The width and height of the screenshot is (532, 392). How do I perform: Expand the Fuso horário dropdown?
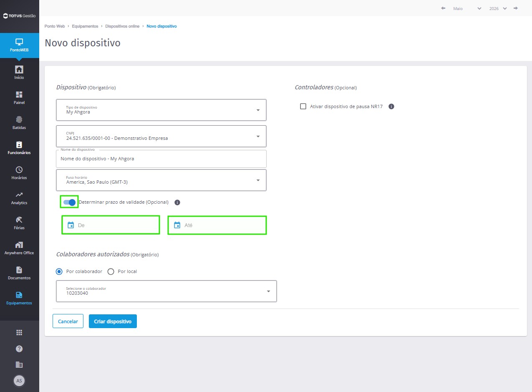[161, 180]
